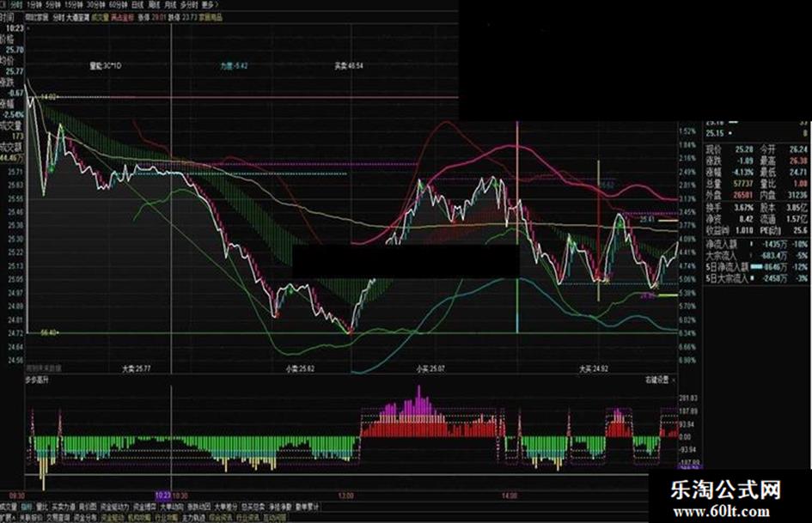The image size is (812, 523).
Task: Click the 13:00 time axis label
Action: 346,496
